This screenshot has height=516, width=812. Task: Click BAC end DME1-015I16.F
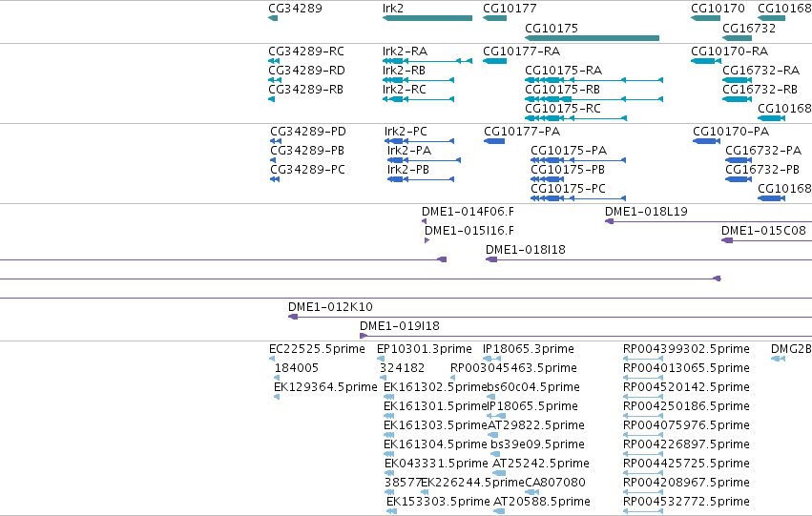469,231
